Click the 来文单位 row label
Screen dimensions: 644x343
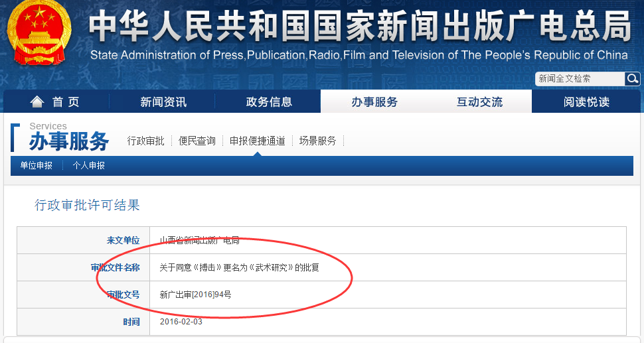coord(123,240)
